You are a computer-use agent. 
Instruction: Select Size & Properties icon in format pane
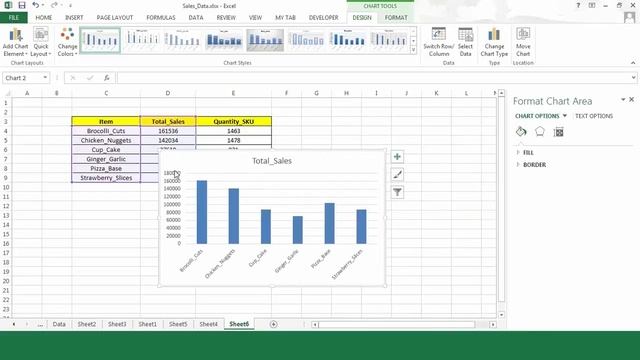point(558,131)
